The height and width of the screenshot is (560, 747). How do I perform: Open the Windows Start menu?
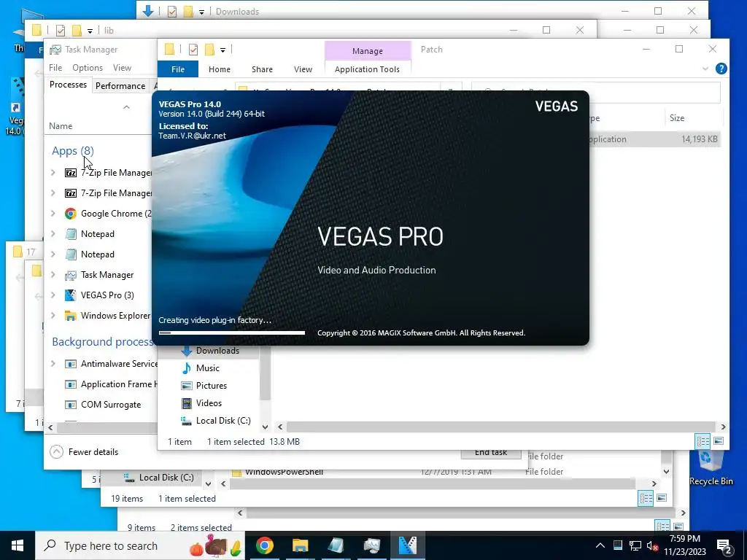tap(18, 545)
